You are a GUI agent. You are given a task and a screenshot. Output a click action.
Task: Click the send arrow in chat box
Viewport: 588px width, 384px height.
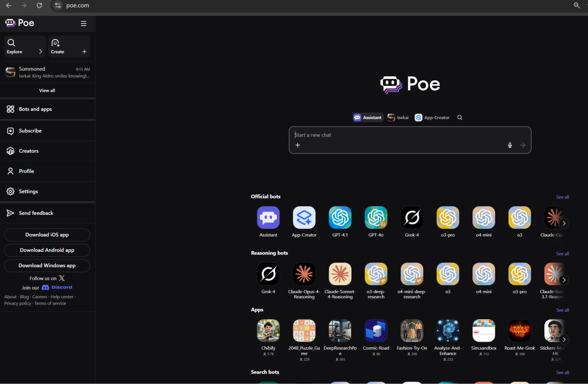coord(523,145)
